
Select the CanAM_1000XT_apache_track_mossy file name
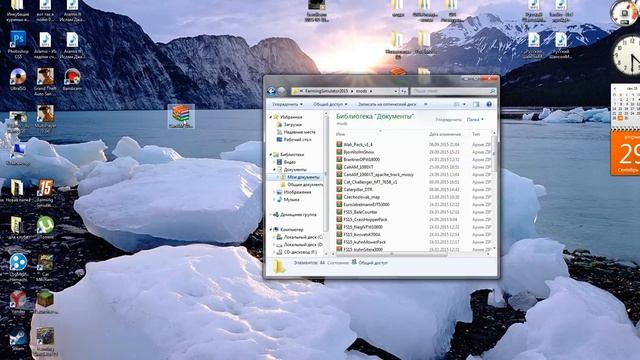[x=378, y=174]
